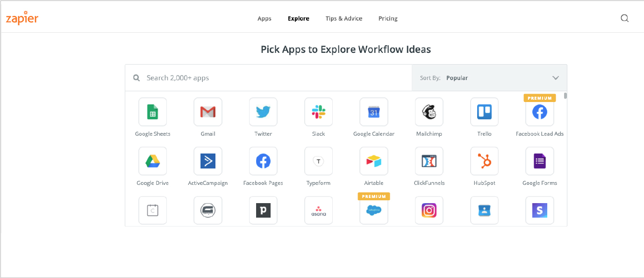
Task: Select the ClickFunnels app icon
Action: [429, 161]
